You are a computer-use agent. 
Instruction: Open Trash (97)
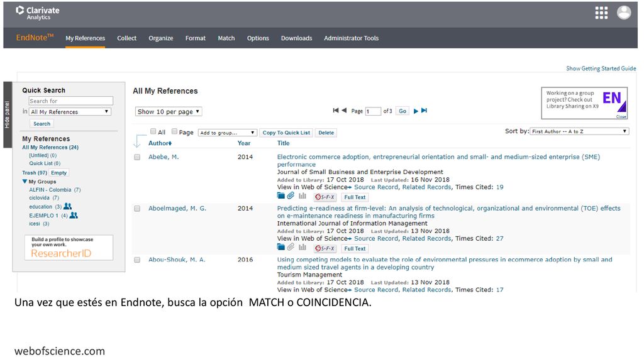pyautogui.click(x=35, y=173)
